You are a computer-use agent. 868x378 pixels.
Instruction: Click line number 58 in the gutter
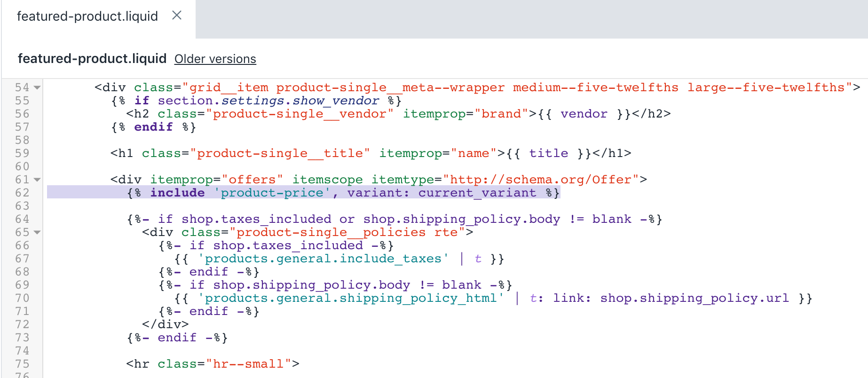click(22, 140)
